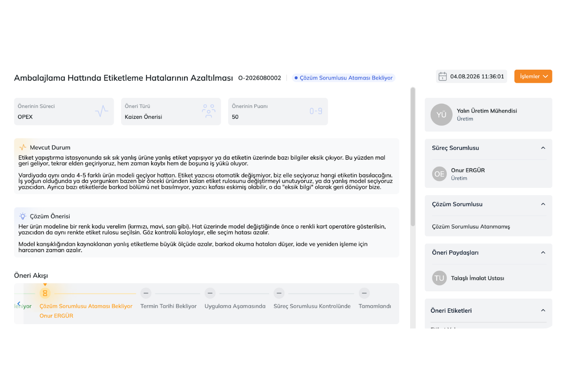Click the page title Ambalajlama Hattında Etiketleme Hatalarının Azaltılması
566x392 pixels.
[124, 78]
